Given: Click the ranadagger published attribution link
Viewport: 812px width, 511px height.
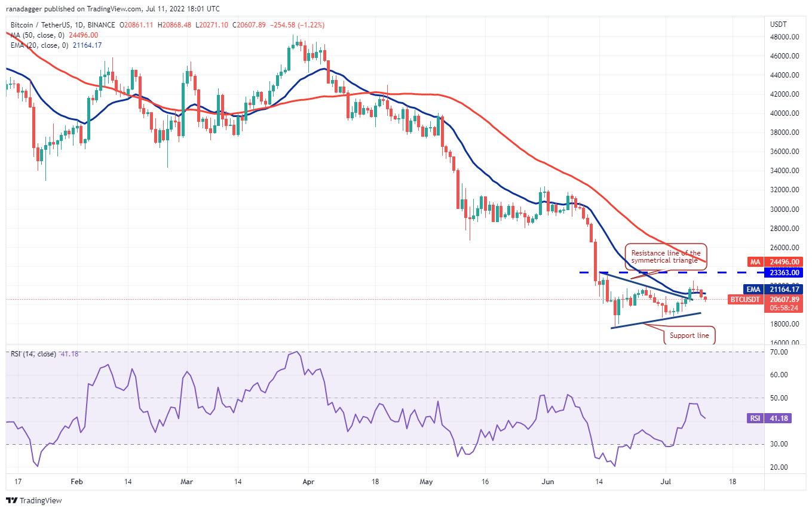Looking at the screenshot, I should 60,9.
